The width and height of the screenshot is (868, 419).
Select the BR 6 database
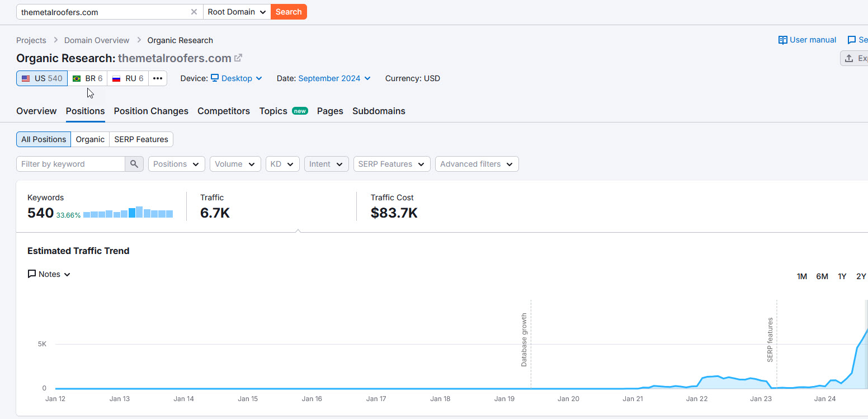88,78
